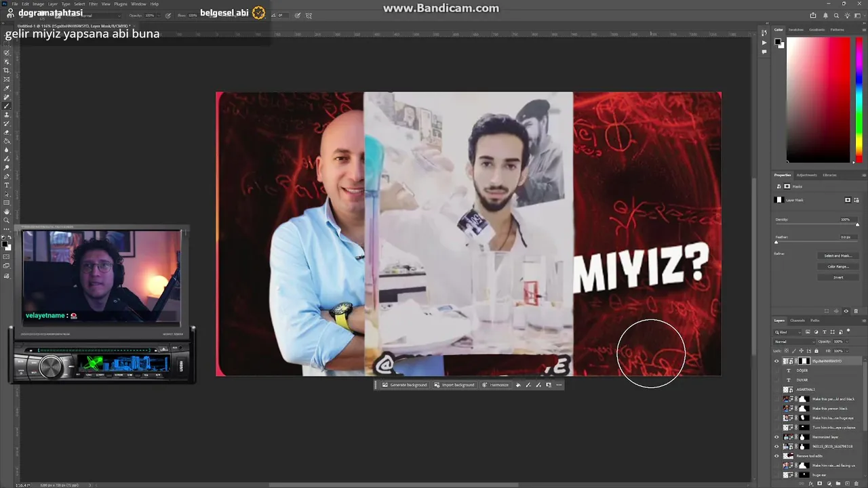Click the Import background button
Screen dimensions: 868x488
coord(454,385)
